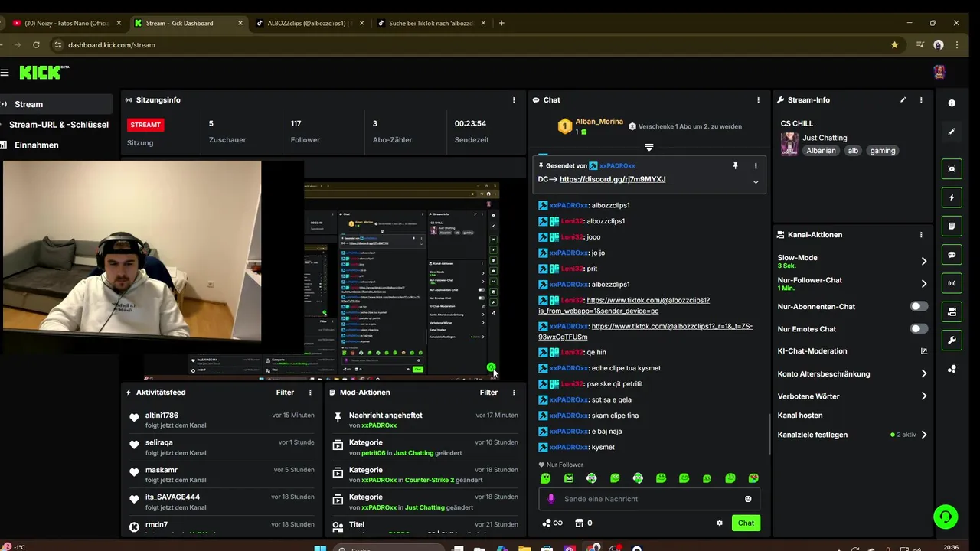Bookmark this page with the star icon
Screen dimensions: 980x551
894,45
